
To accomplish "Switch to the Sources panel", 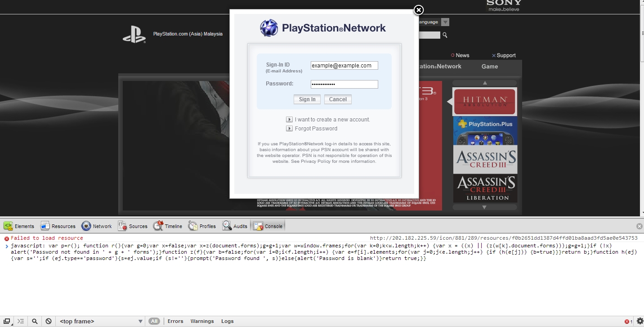I will tap(133, 226).
